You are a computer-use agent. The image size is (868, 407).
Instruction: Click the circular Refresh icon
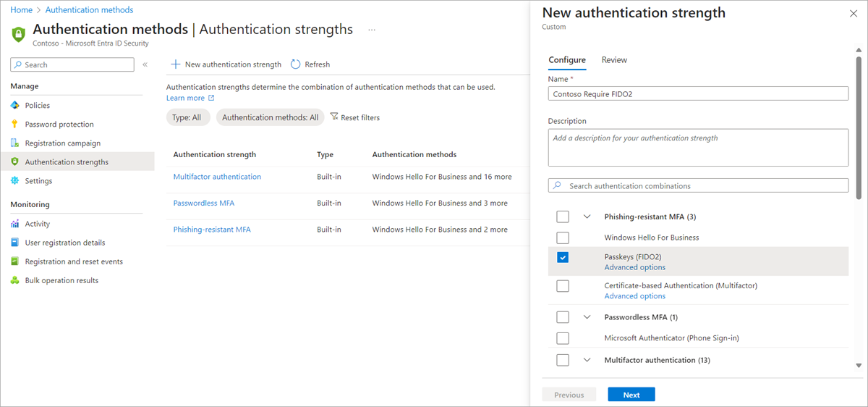(295, 64)
